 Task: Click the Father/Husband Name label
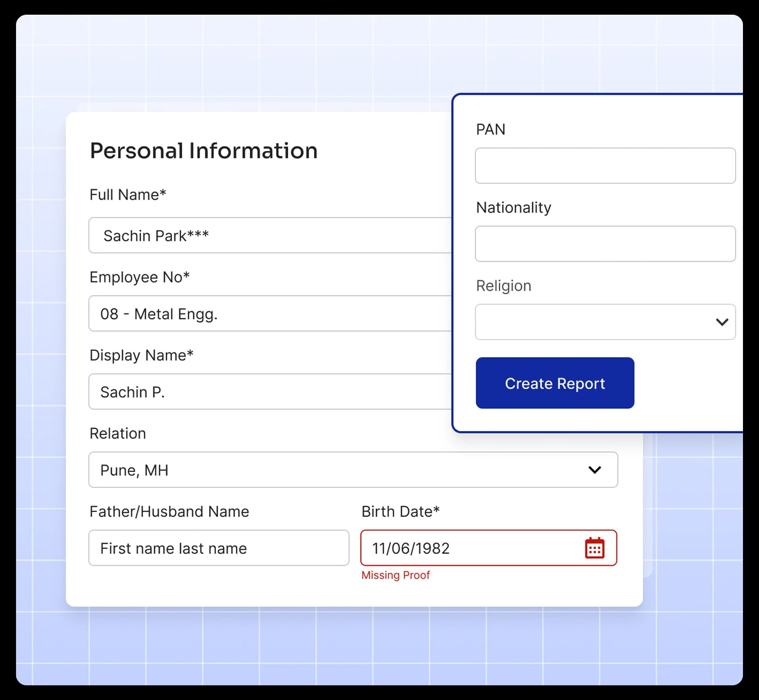point(169,512)
